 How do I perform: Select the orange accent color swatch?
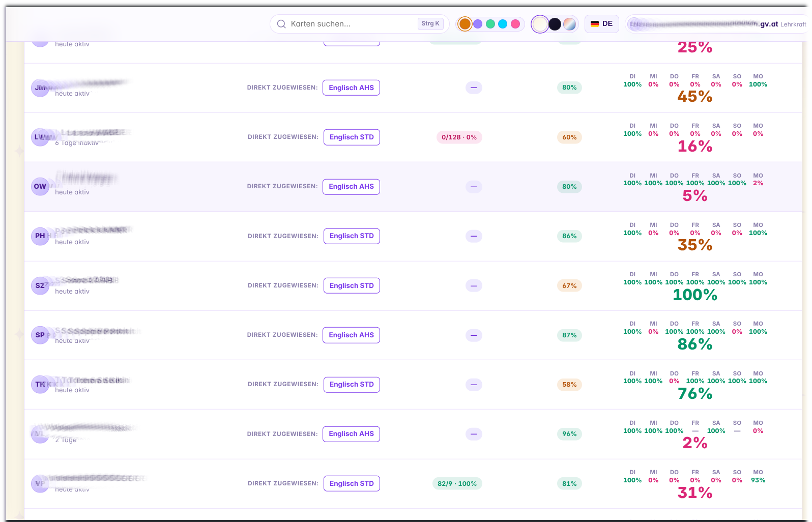click(465, 24)
